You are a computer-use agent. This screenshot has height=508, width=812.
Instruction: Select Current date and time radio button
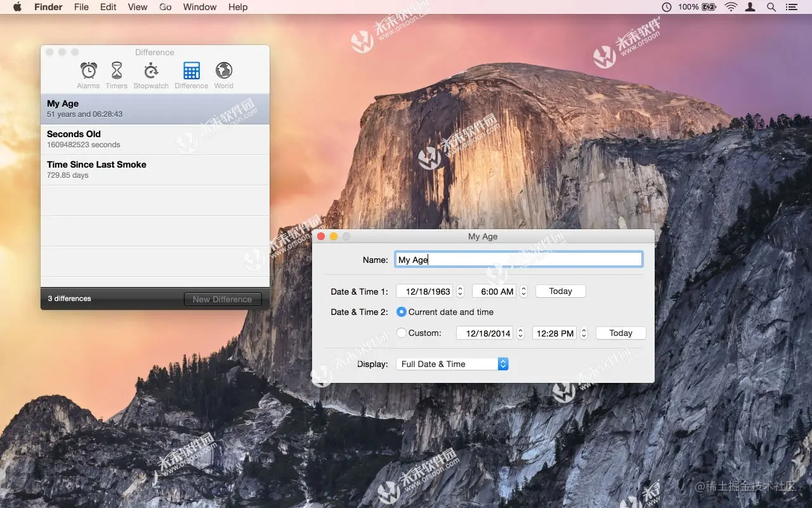[x=402, y=312]
